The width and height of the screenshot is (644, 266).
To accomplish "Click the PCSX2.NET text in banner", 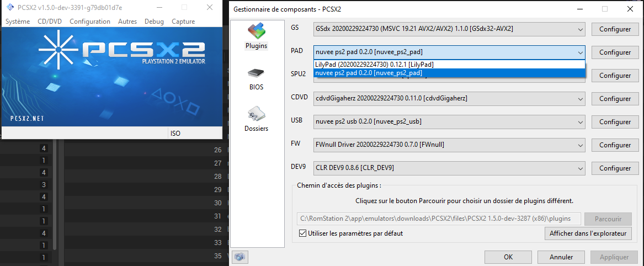I will 27,119.
